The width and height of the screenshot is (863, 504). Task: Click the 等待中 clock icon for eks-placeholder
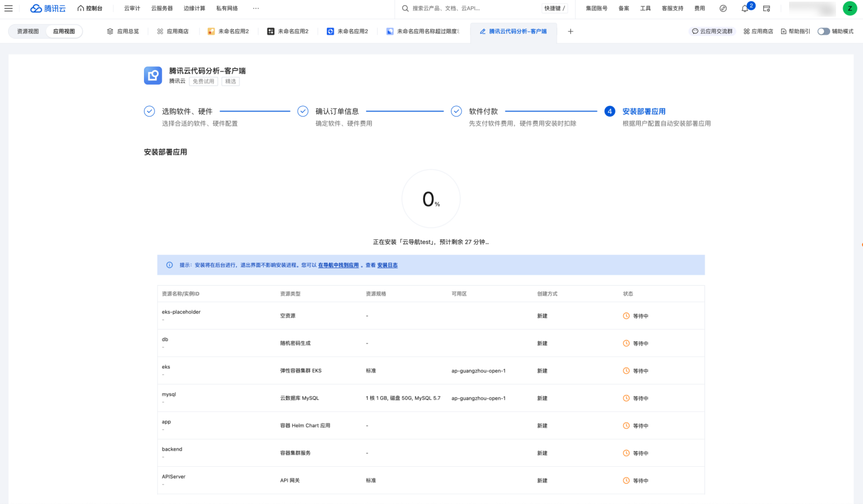(626, 316)
